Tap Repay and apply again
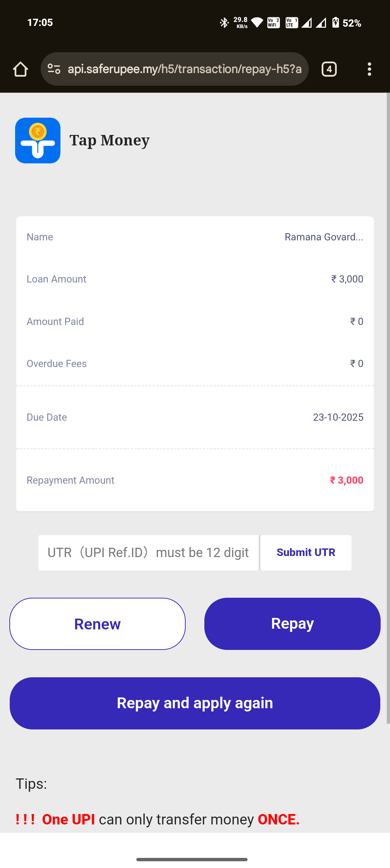The image size is (390, 868). click(195, 703)
